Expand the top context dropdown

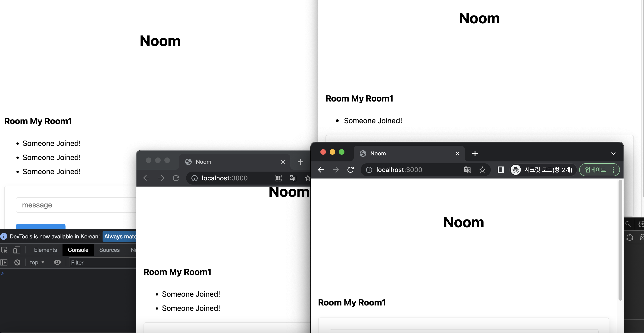pyautogui.click(x=37, y=262)
